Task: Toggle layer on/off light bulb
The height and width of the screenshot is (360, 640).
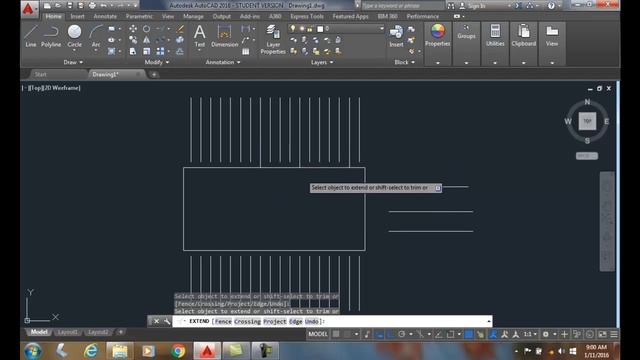Action: (293, 28)
